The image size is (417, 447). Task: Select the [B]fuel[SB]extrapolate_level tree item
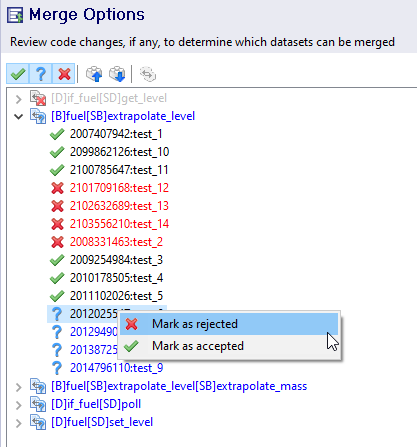point(123,116)
